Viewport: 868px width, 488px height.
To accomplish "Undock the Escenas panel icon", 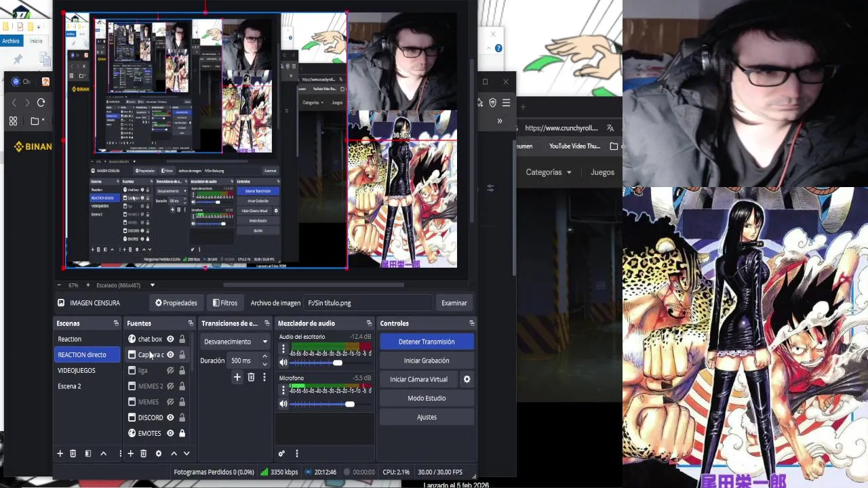I will coord(116,323).
